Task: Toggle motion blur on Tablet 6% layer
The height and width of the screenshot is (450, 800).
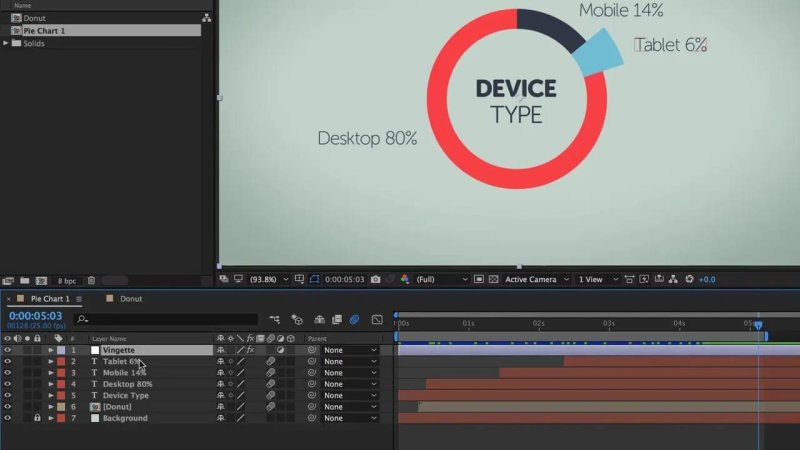Action: click(x=270, y=361)
